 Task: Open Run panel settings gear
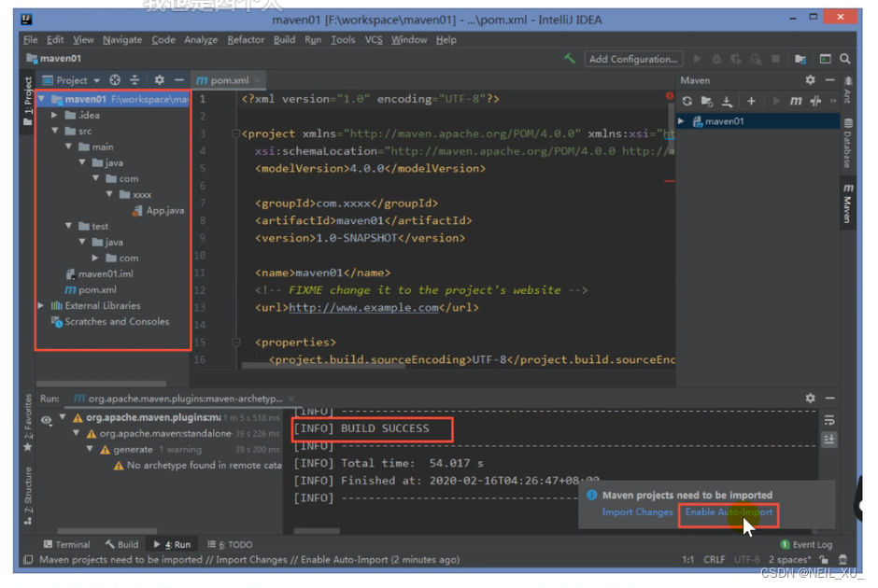coord(810,398)
